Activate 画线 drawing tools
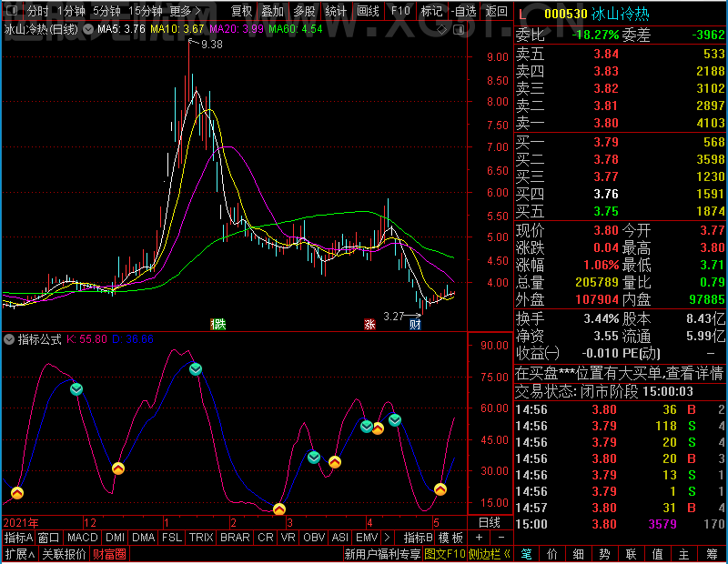 click(x=368, y=11)
